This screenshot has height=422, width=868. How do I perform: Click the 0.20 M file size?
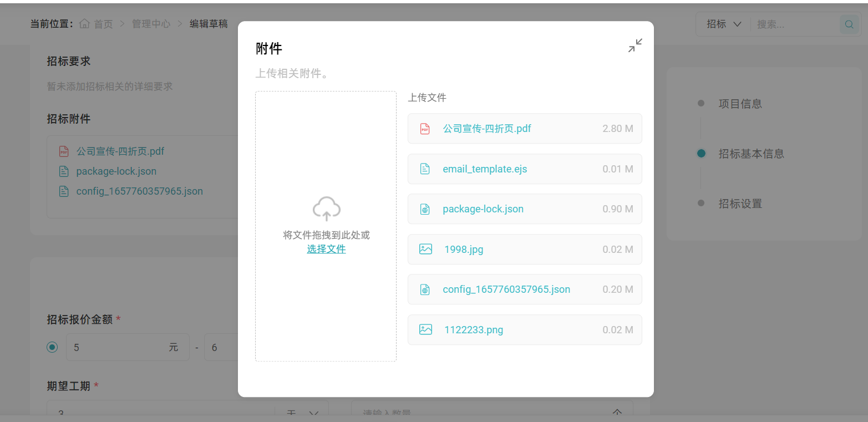pos(618,289)
